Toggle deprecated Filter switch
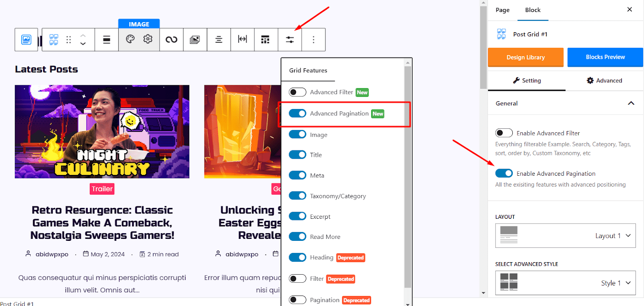Viewport: 644px width, 306px height. (x=297, y=279)
